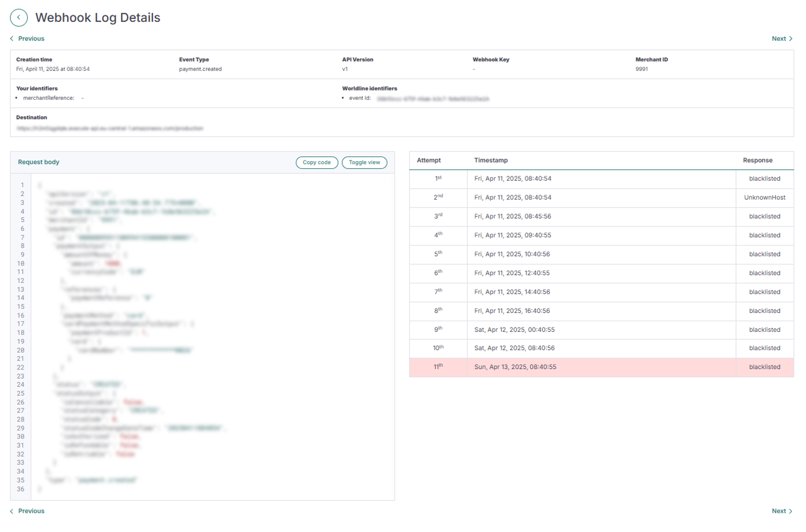Click line number 10 showing the amount value
This screenshot has width=806, height=532.
[21, 263]
